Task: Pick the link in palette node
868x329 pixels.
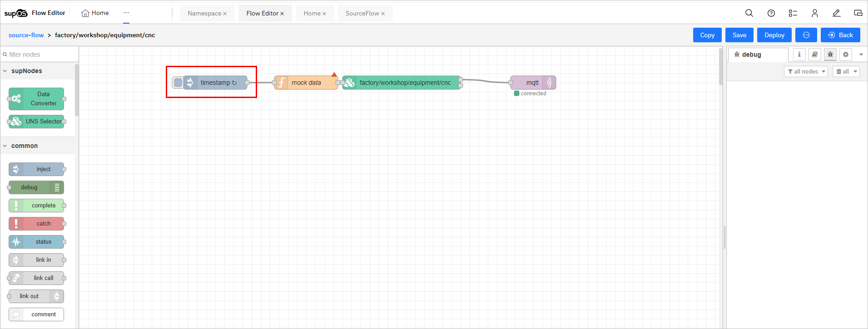Action: coord(36,260)
